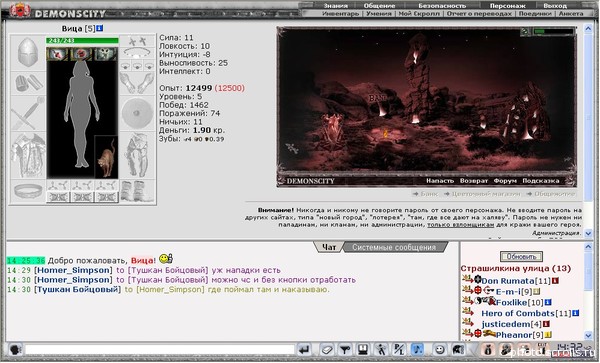
Task: Click the Обновить button
Action: pos(521,257)
